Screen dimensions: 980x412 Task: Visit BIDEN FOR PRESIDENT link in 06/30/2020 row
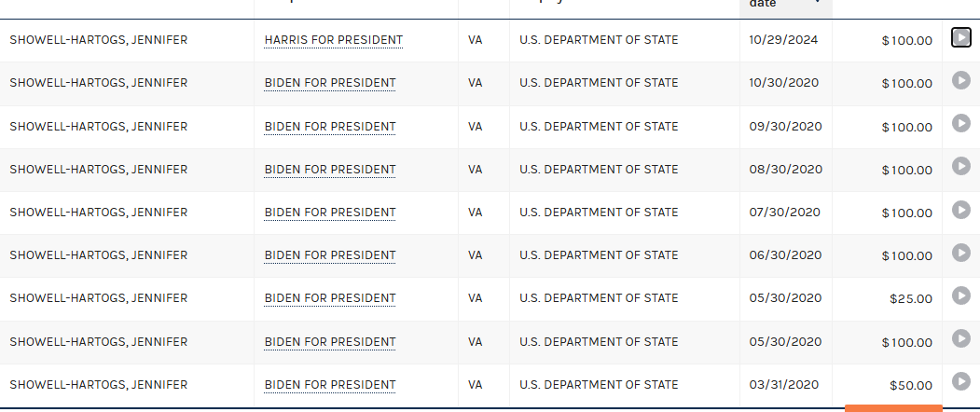(x=330, y=255)
